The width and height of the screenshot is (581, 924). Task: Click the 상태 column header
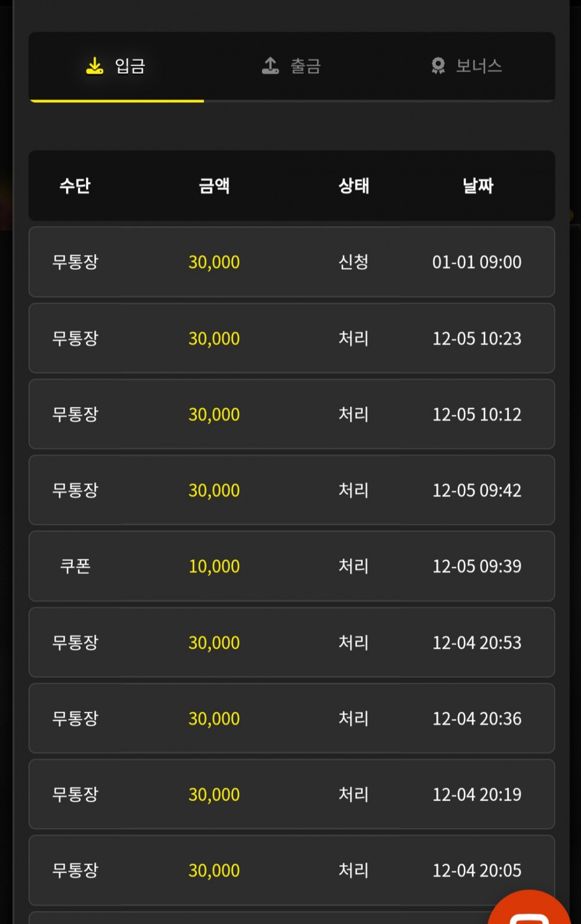pyautogui.click(x=354, y=185)
